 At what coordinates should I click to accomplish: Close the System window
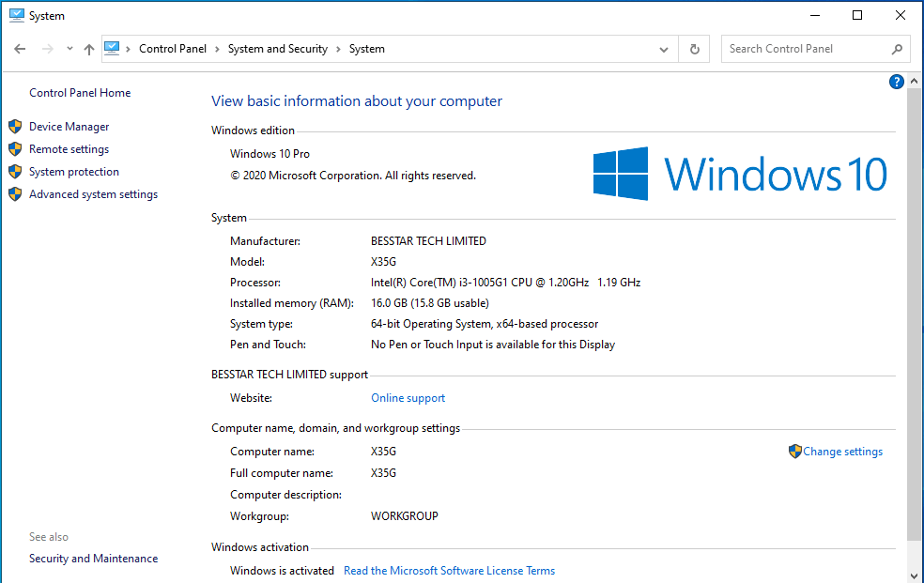[901, 15]
